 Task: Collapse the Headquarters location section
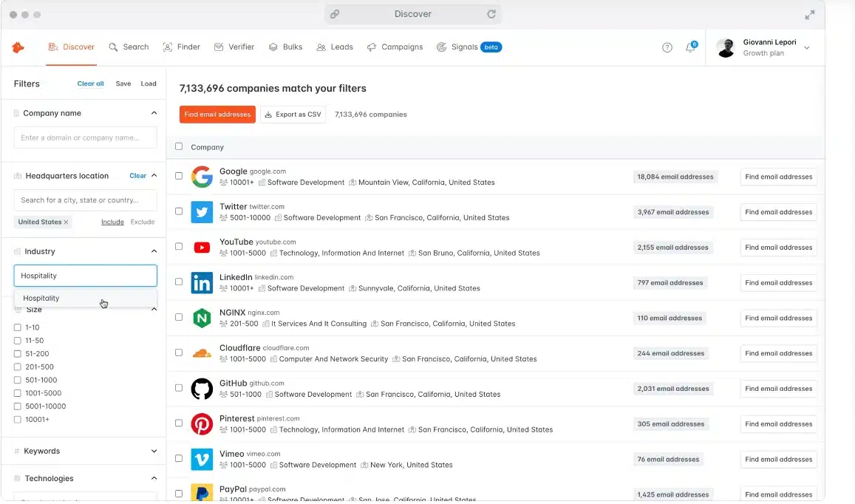pyautogui.click(x=154, y=175)
